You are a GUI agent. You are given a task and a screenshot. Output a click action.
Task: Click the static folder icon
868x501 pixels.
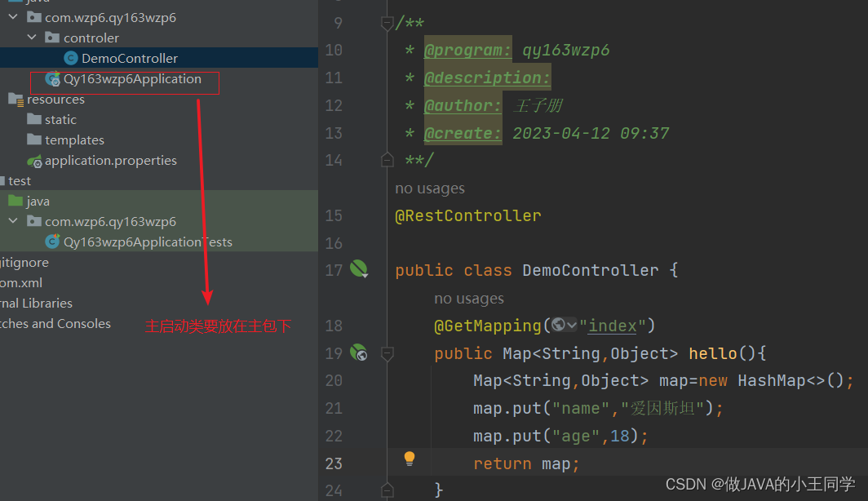point(33,119)
